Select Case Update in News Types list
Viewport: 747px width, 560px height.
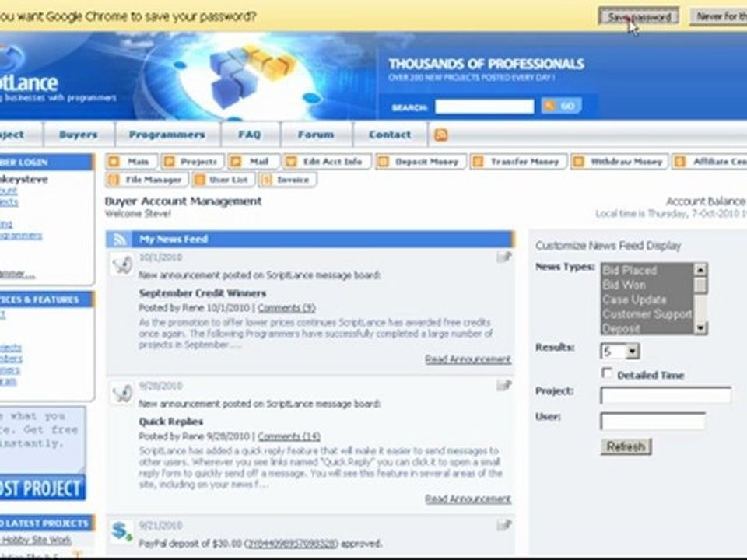[x=646, y=299]
